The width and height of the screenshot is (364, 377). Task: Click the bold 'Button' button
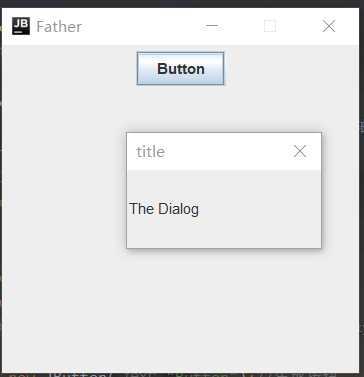pos(180,69)
